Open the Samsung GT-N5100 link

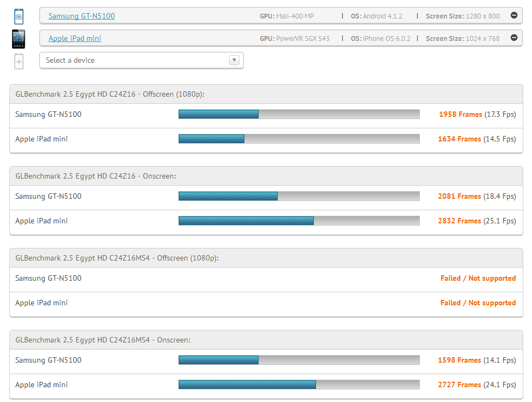(x=81, y=16)
